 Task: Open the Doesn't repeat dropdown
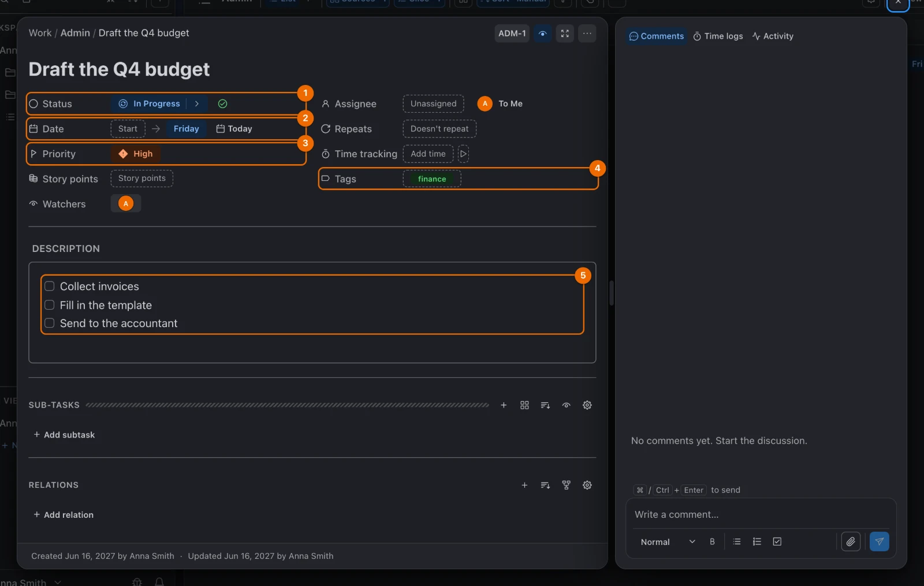(x=439, y=129)
